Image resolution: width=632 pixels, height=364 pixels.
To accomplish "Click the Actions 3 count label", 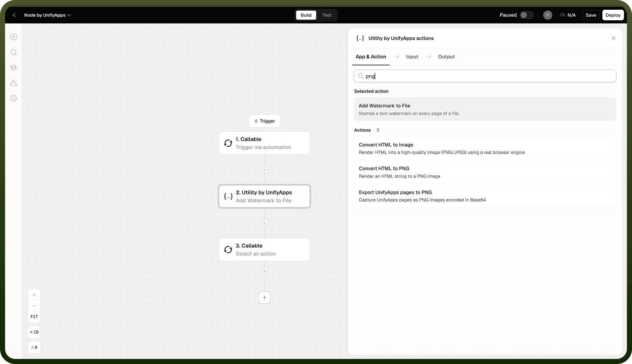I will pyautogui.click(x=367, y=130).
